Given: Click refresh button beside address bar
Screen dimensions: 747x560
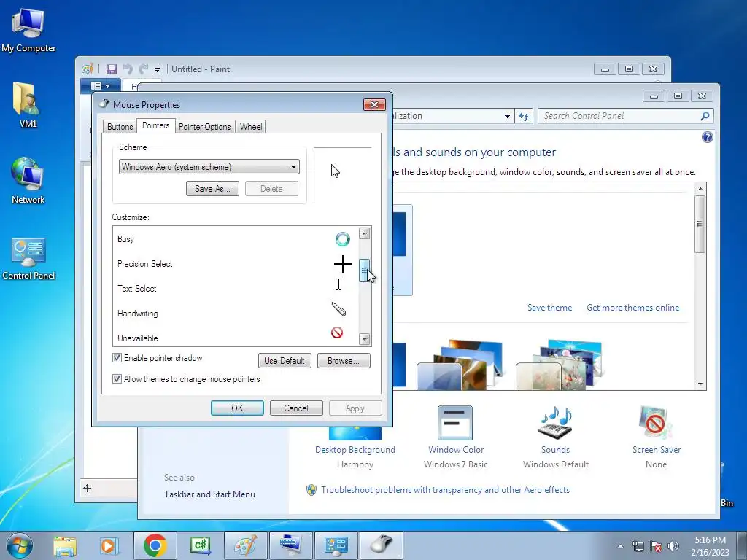Looking at the screenshot, I should [524, 116].
